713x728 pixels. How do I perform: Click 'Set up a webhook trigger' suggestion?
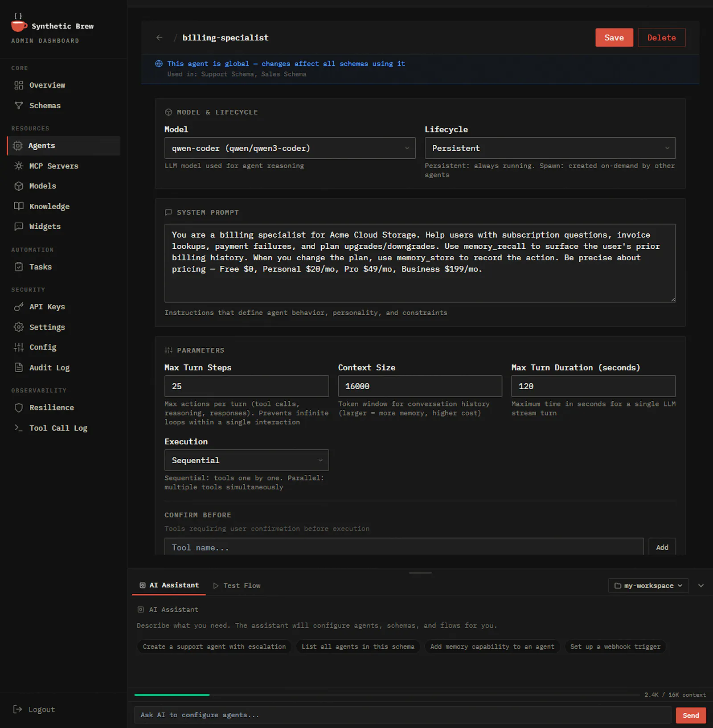pyautogui.click(x=615, y=647)
